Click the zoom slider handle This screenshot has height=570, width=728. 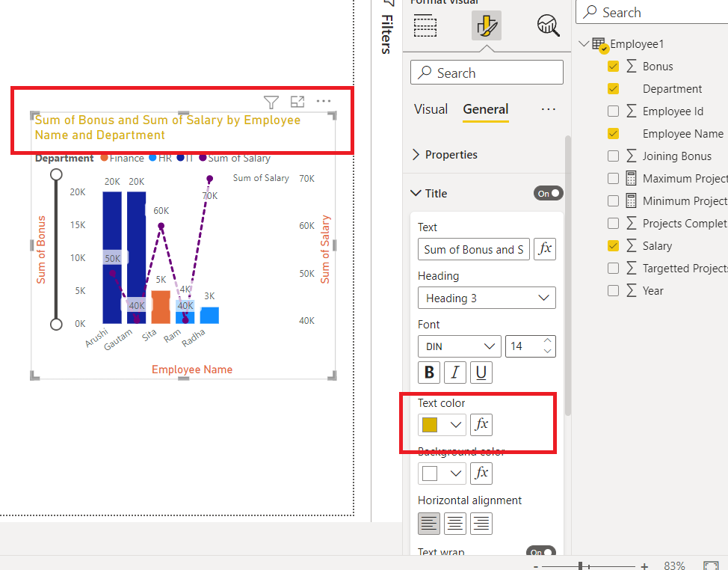coord(580,566)
